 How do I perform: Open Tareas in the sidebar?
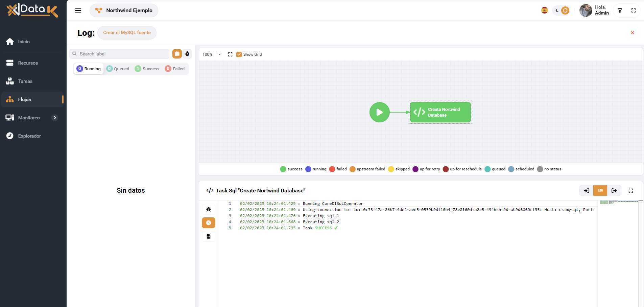click(x=25, y=81)
